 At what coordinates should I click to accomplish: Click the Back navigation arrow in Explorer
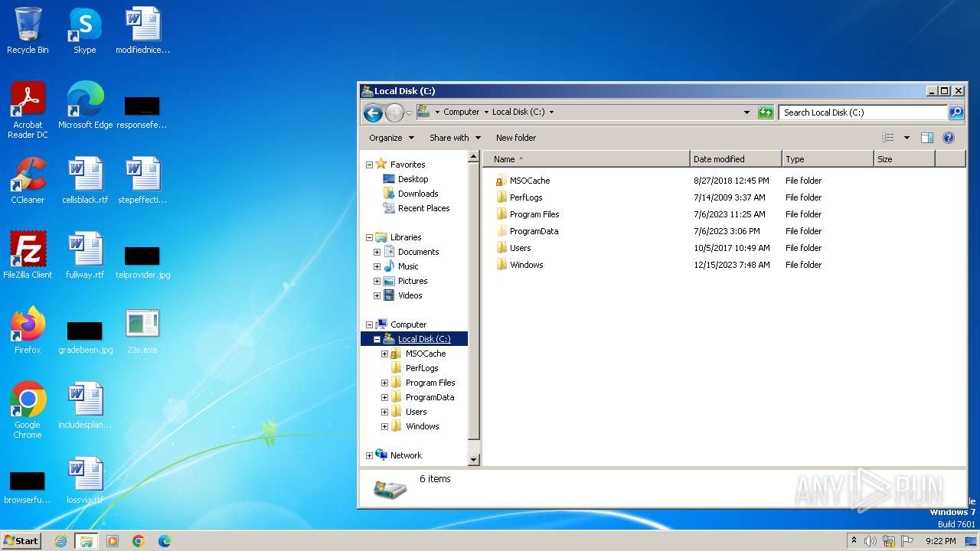[373, 113]
